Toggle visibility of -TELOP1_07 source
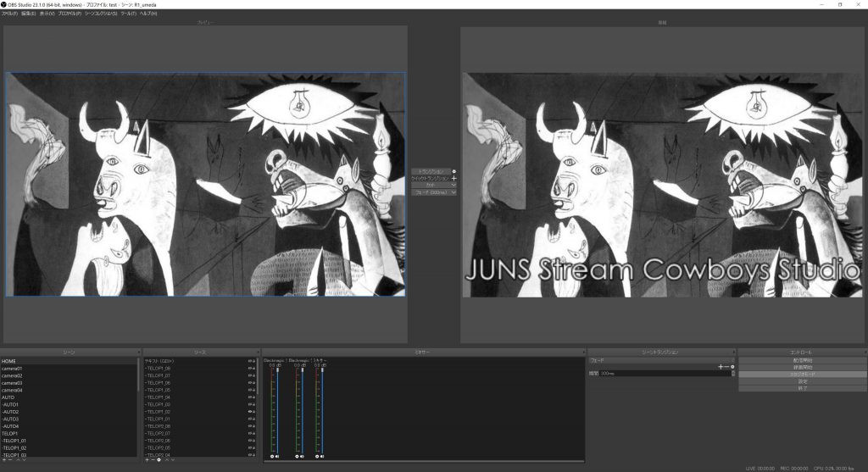 [250, 375]
